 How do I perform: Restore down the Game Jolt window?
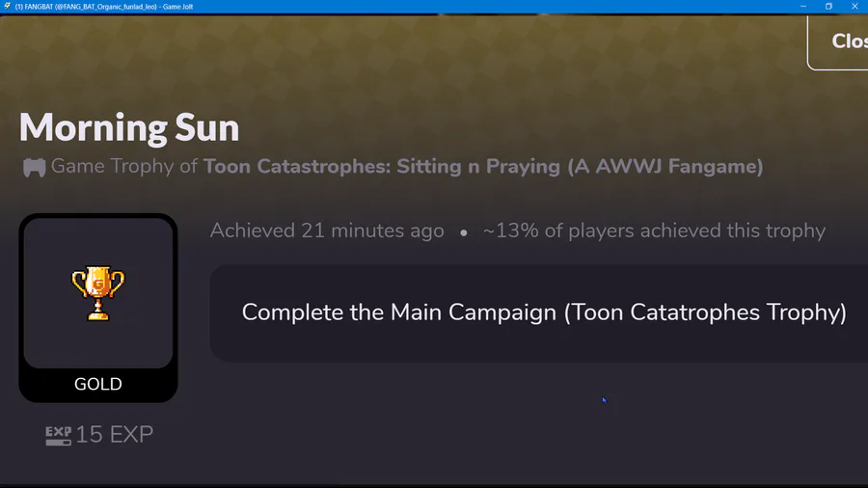click(x=828, y=6)
